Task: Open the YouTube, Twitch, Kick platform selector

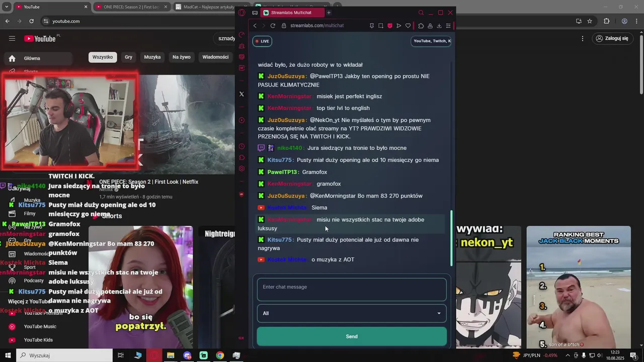Action: [432, 41]
